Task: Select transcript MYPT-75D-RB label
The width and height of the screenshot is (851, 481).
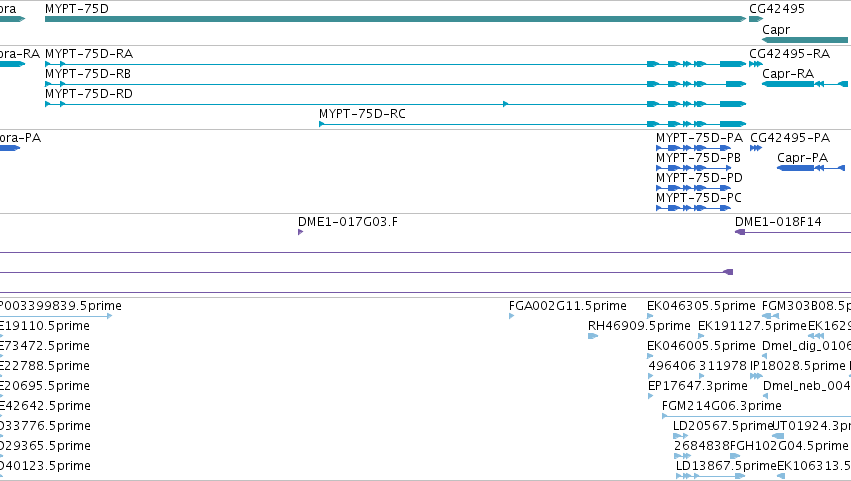Action: click(88, 74)
